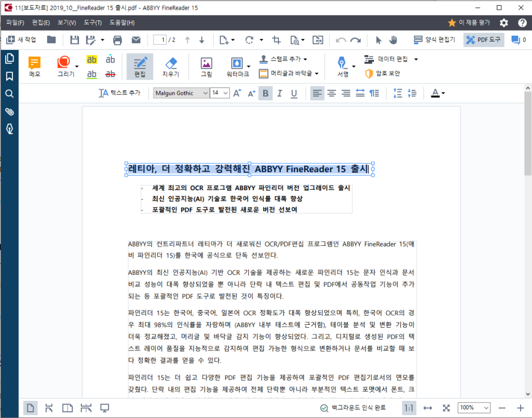Open the Watermark (워터마크) dropdown arrow
Screen dimensions: 532x418
pos(249,66)
